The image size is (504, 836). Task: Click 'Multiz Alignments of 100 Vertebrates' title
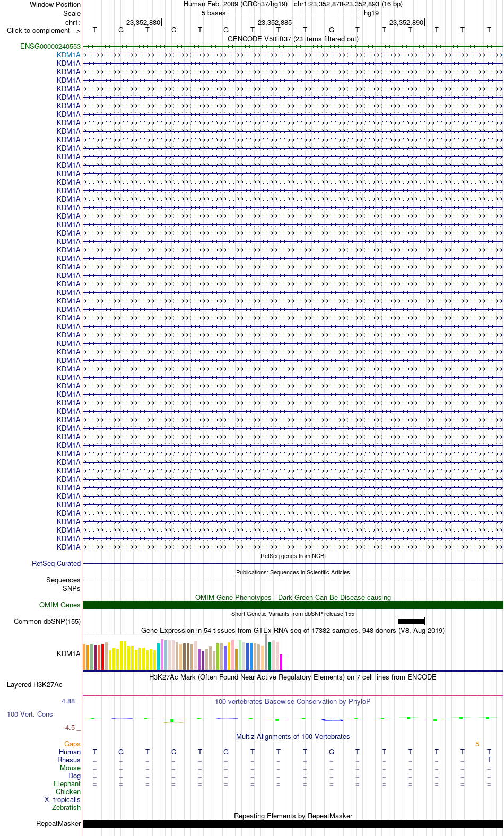tap(293, 737)
